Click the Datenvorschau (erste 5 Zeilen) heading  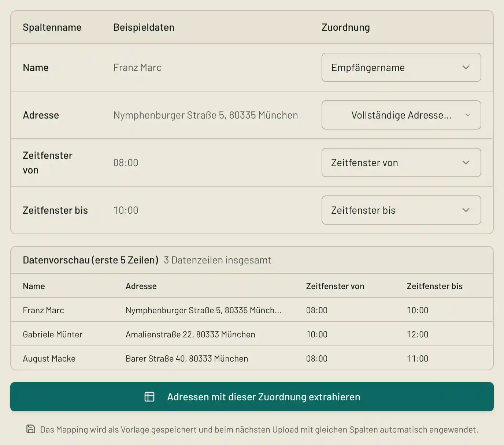(90, 260)
